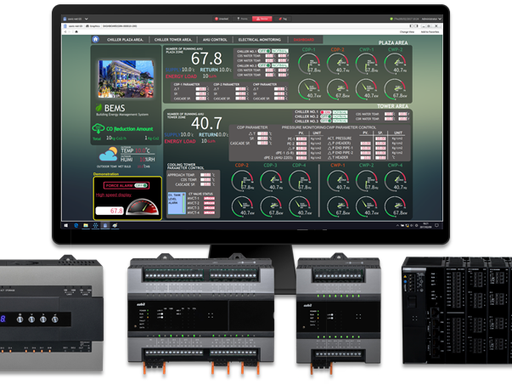Click the Tag item in top bar
The image size is (512, 384).
point(283,19)
